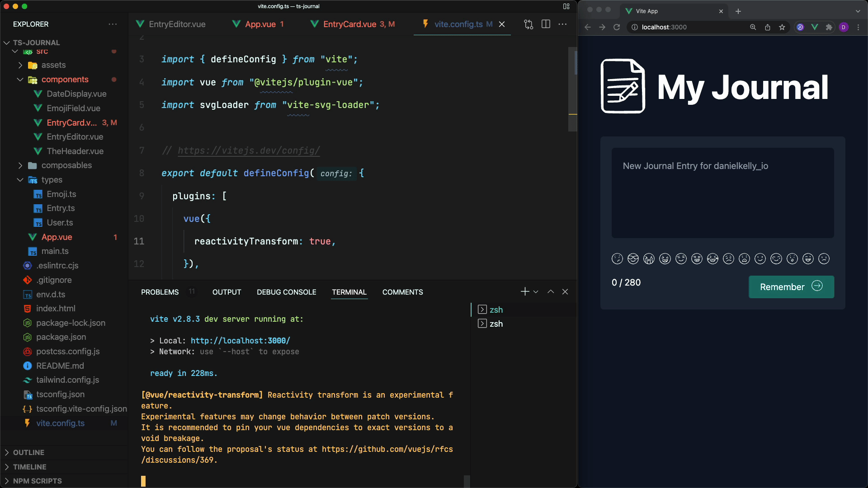Screen dimensions: 868x488
Task: Bookmark this page with the star icon
Action: 782,27
